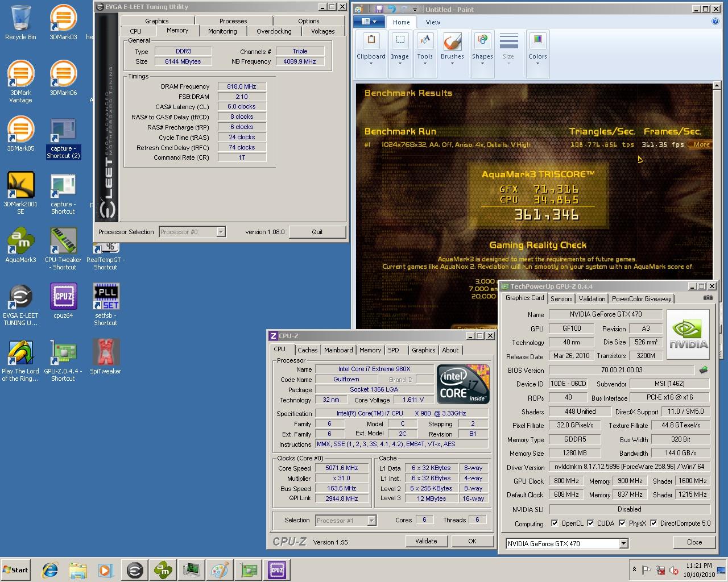This screenshot has height=582, width=728.
Task: Open the Processes tab in E-LEET
Action: [233, 21]
